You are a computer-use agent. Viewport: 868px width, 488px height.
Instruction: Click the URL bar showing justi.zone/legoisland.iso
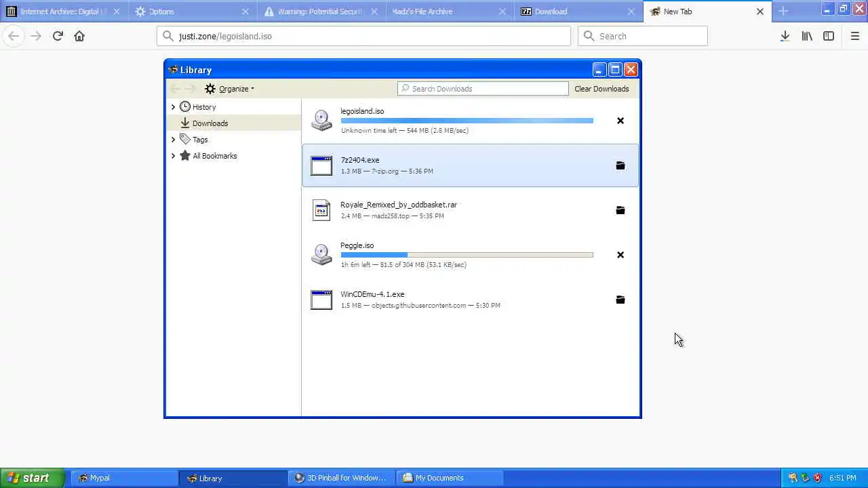pos(364,36)
